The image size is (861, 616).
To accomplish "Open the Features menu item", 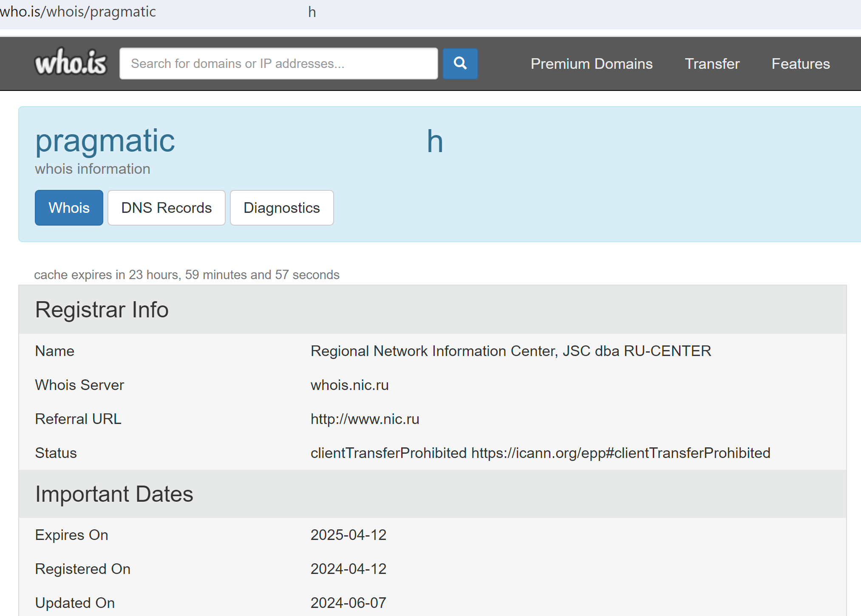I will pos(801,64).
